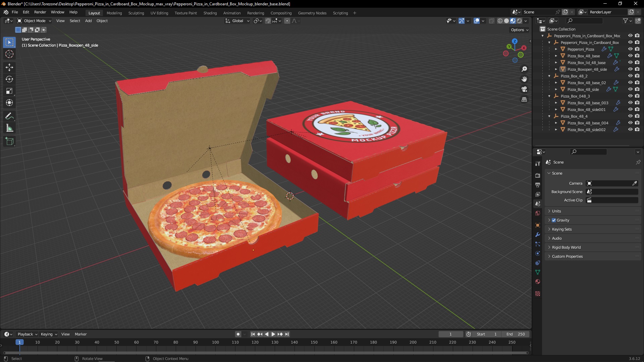Toggle visibility of Pizza_Box_48_side
The image size is (644, 362).
(x=630, y=89)
